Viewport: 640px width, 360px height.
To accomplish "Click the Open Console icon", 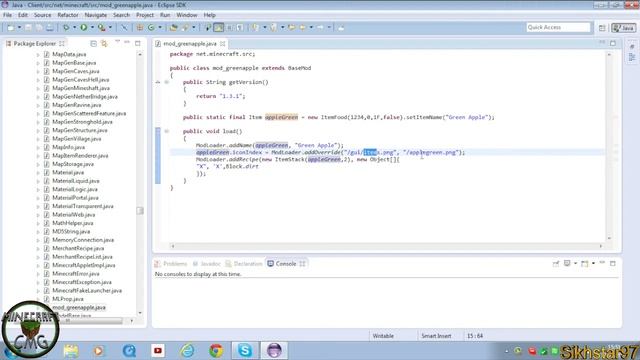I will pyautogui.click(x=584, y=264).
